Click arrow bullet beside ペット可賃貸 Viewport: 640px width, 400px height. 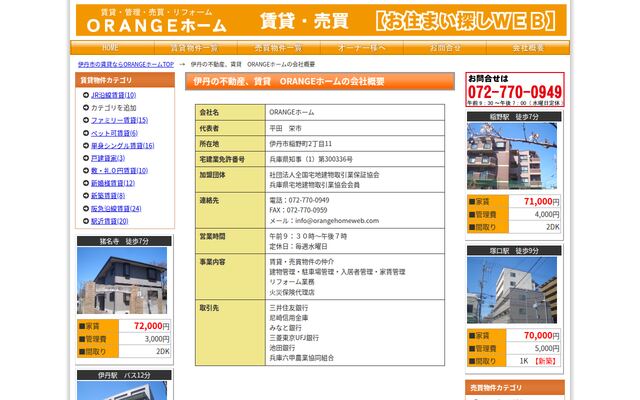click(x=86, y=133)
